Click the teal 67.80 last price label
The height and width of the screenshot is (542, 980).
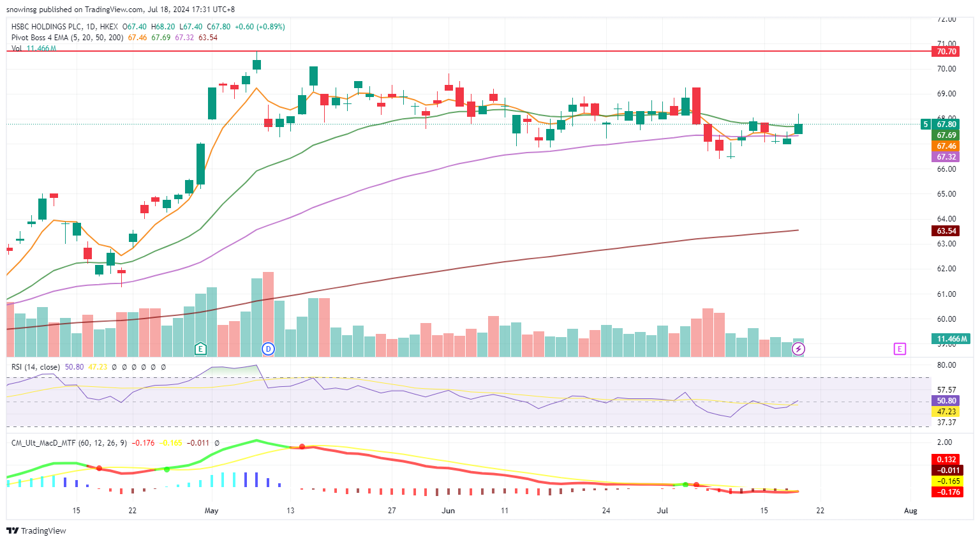click(946, 124)
